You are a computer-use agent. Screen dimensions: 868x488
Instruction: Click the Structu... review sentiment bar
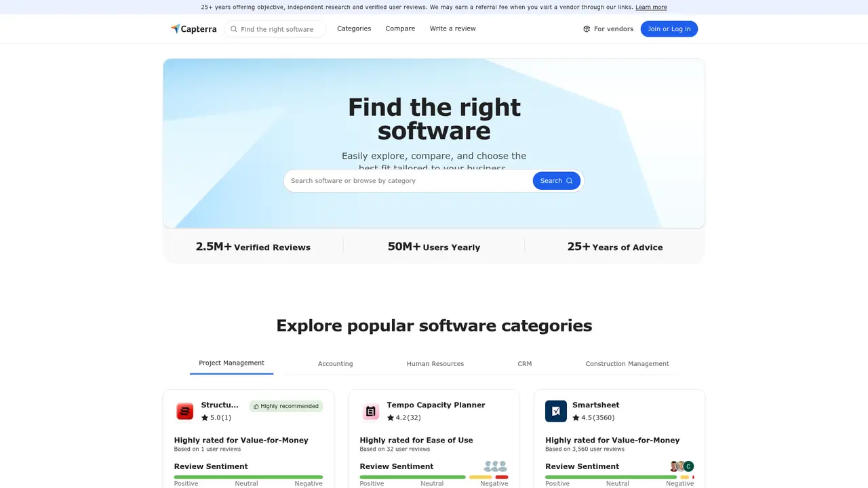(x=248, y=477)
